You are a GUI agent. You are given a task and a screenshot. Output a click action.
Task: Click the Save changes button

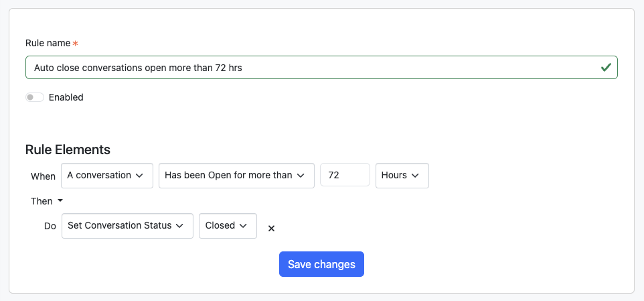pos(321,264)
